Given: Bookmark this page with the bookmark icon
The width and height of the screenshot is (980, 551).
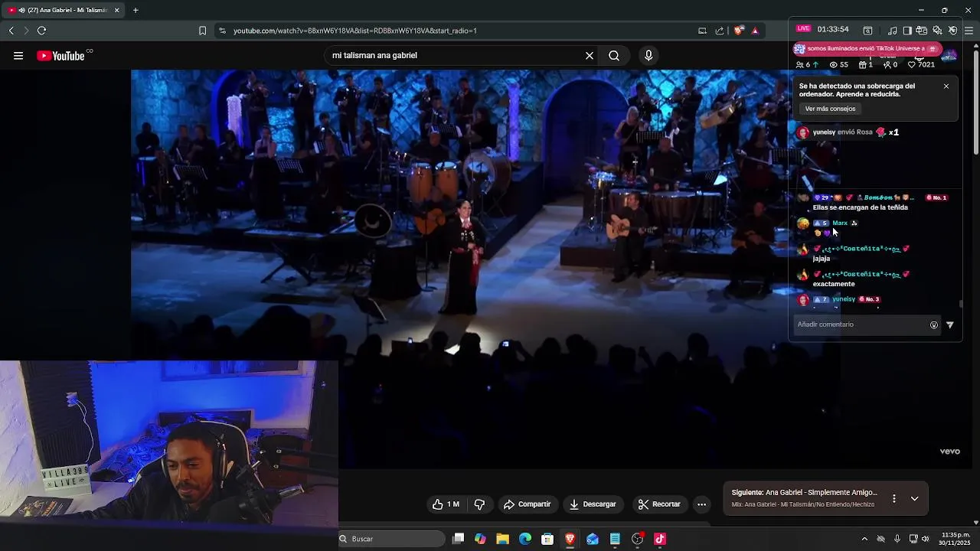Looking at the screenshot, I should [x=202, y=31].
